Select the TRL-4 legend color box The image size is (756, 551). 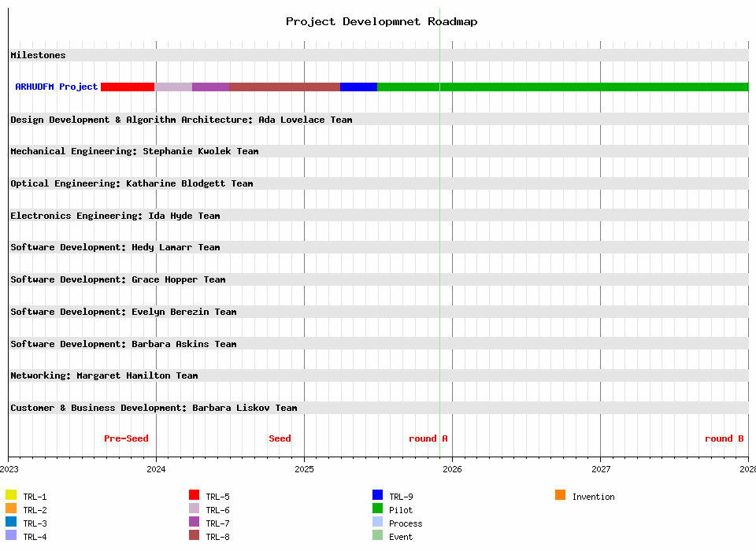click(x=11, y=535)
